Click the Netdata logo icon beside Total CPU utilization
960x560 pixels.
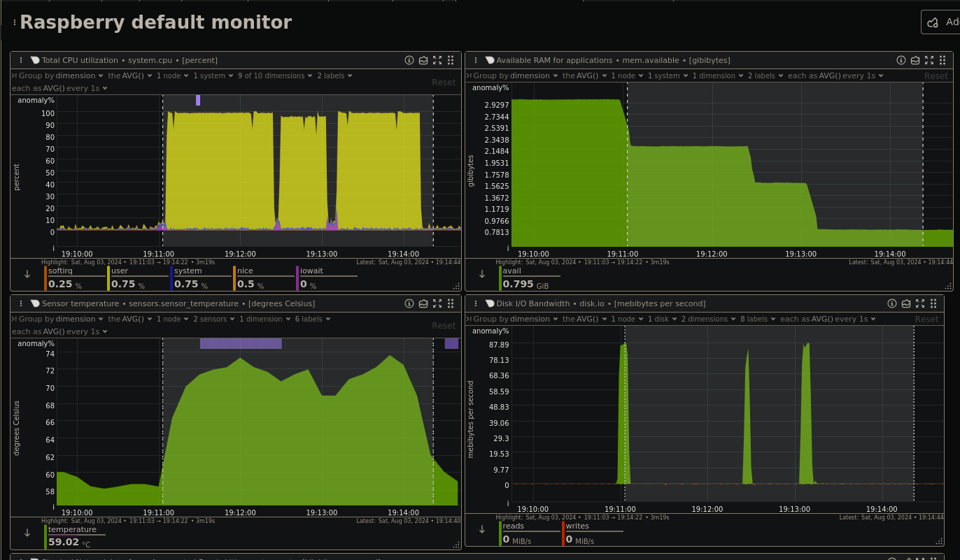[x=35, y=60]
